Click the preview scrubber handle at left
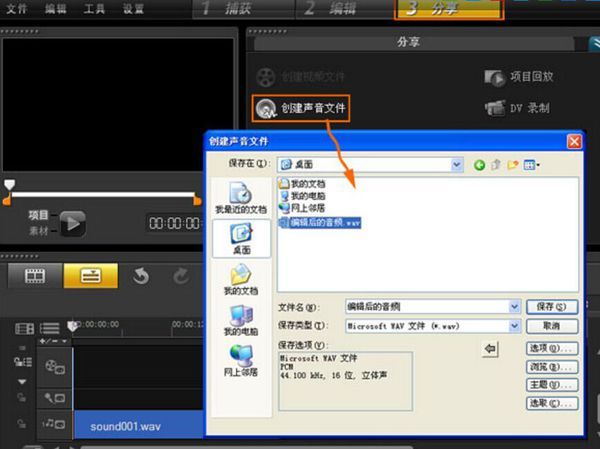The height and width of the screenshot is (449, 600). (x=10, y=185)
